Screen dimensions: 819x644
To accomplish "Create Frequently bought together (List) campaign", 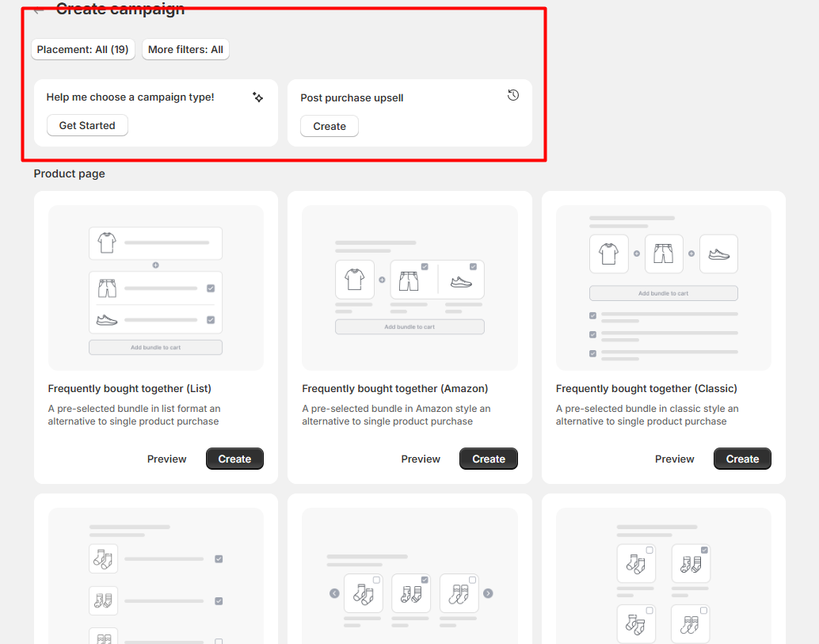I will [234, 459].
